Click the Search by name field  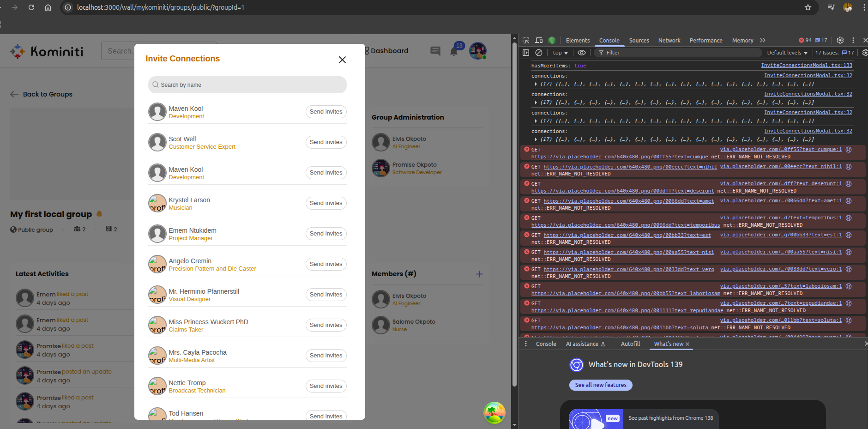(x=247, y=85)
